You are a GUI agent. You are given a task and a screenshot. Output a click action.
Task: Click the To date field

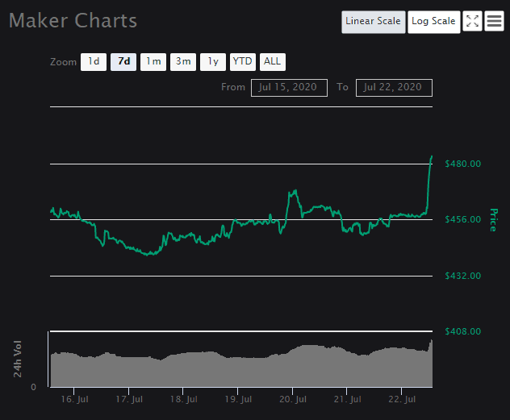click(x=394, y=87)
